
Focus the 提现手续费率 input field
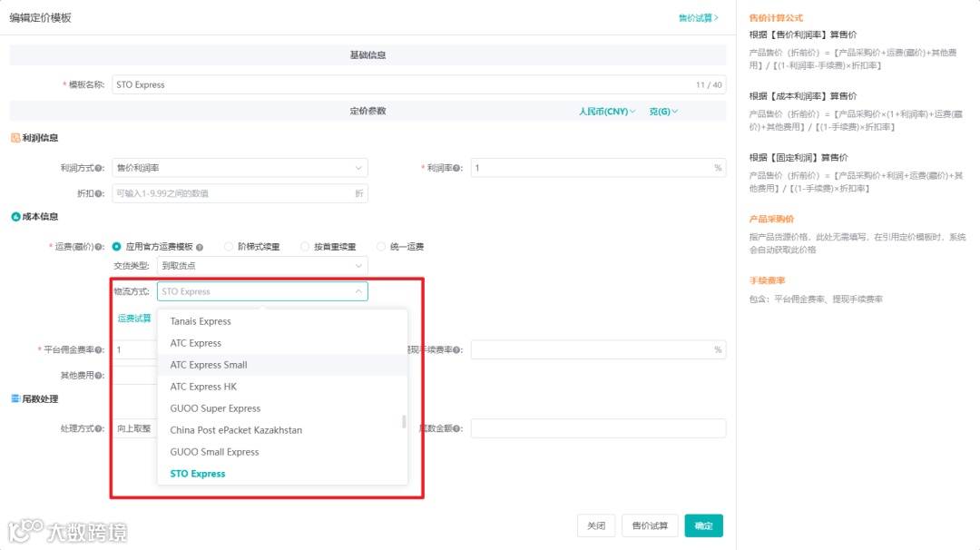click(x=598, y=350)
